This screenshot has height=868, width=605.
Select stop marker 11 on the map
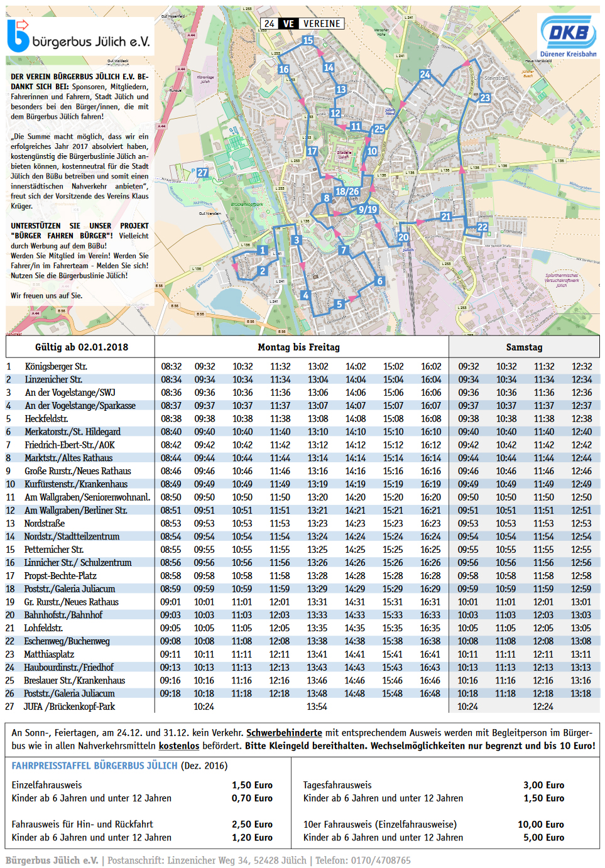pyautogui.click(x=356, y=126)
